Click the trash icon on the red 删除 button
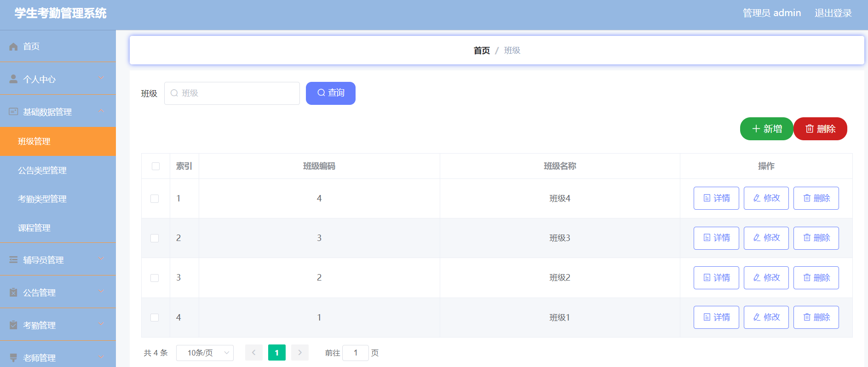Screen dimensions: 868x367 pyautogui.click(x=810, y=129)
